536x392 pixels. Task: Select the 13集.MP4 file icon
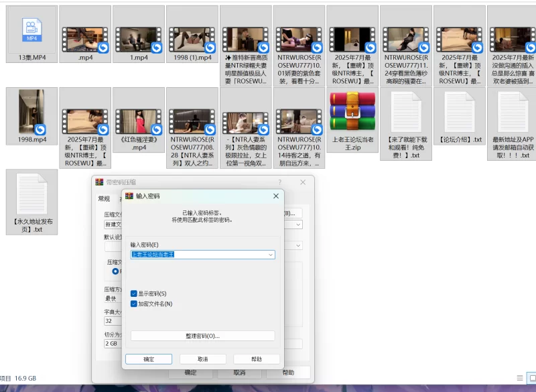(x=31, y=30)
